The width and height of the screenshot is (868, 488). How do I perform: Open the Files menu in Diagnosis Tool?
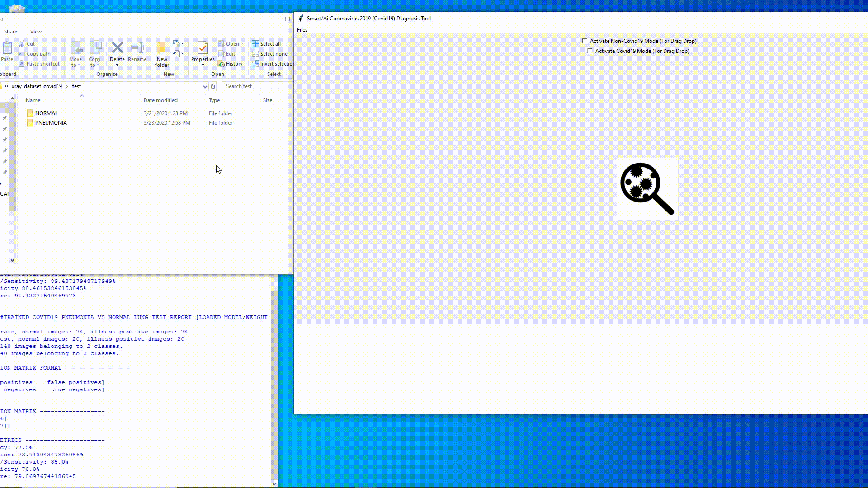point(302,30)
